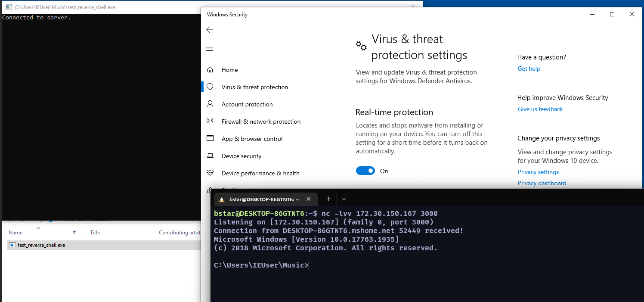Click the 'Have a question?' heading
This screenshot has height=302, width=644.
(542, 57)
